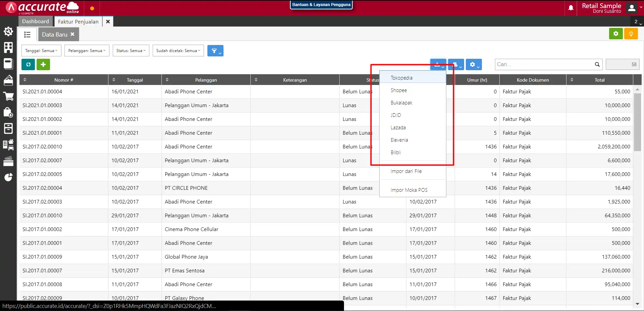Click the 2,059,200,000 total cell
Viewport: 644px width, 311px height.
click(x=599, y=147)
